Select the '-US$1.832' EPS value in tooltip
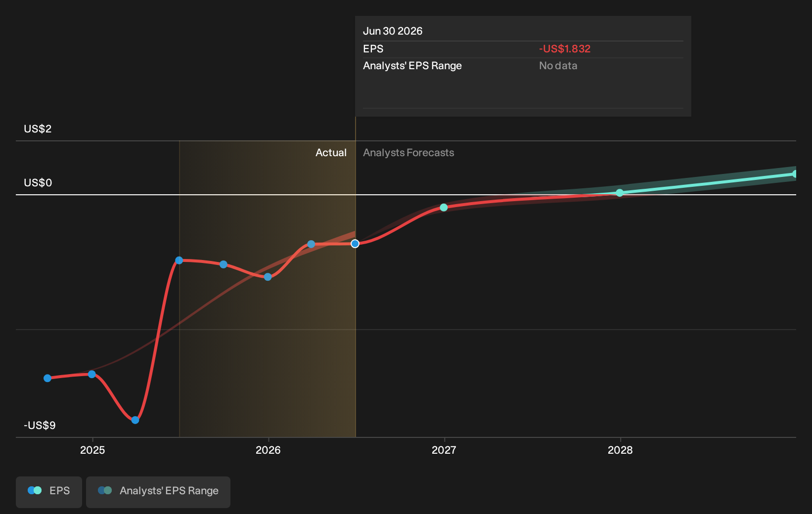This screenshot has height=514, width=812. [x=565, y=49]
